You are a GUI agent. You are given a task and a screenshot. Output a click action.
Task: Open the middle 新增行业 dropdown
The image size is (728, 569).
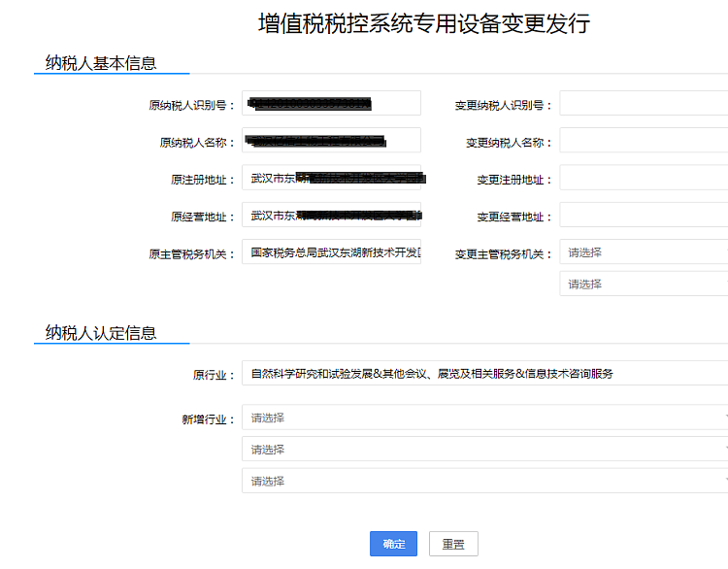pos(484,449)
